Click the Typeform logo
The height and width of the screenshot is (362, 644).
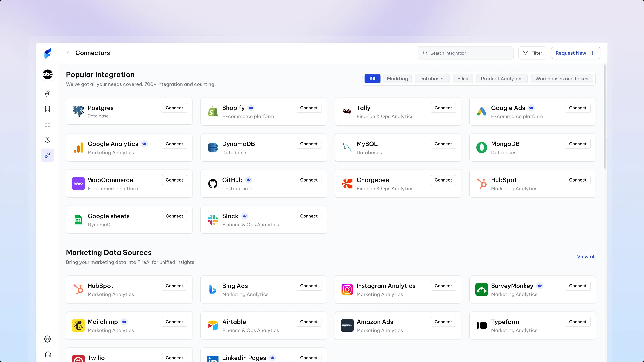(481, 325)
